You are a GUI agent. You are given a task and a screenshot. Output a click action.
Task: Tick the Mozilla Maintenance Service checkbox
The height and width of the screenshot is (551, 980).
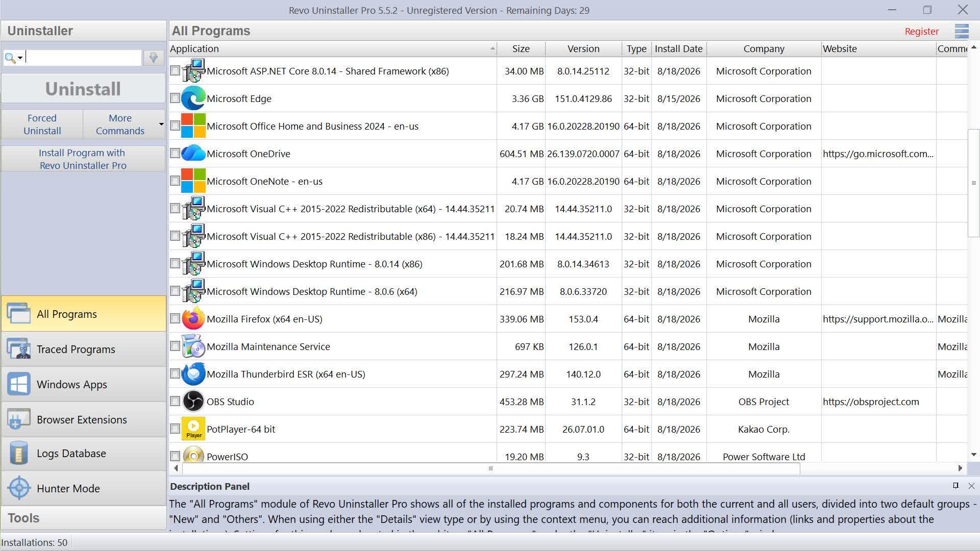click(175, 346)
